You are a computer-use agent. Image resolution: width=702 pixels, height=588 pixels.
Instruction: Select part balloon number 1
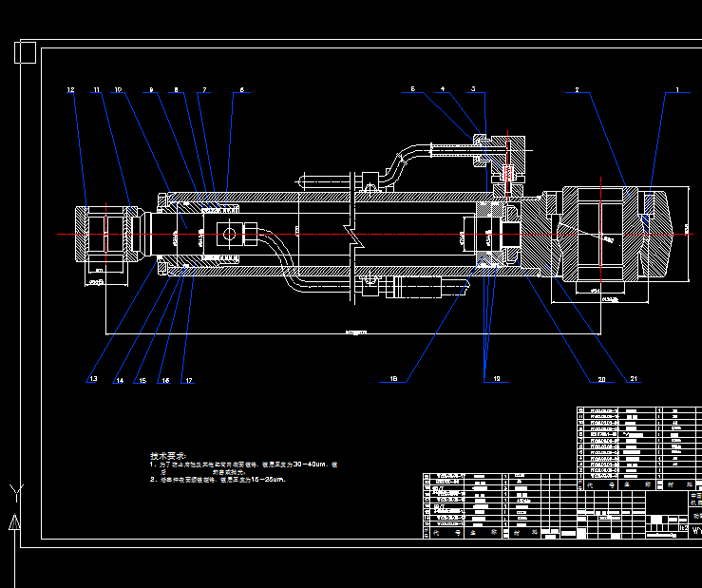(677, 89)
